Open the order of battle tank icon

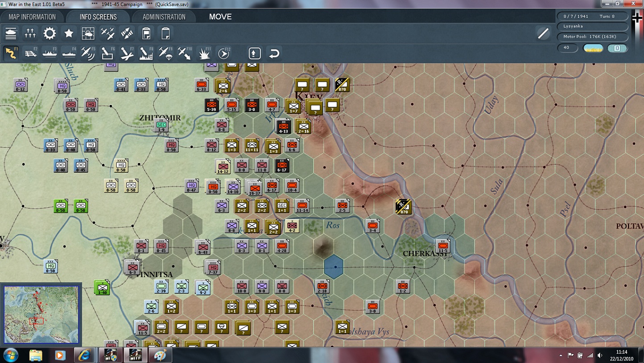tap(11, 33)
